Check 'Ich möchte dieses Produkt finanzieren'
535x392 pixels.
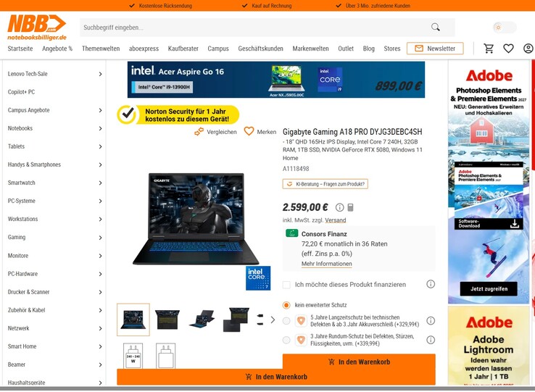pyautogui.click(x=286, y=285)
